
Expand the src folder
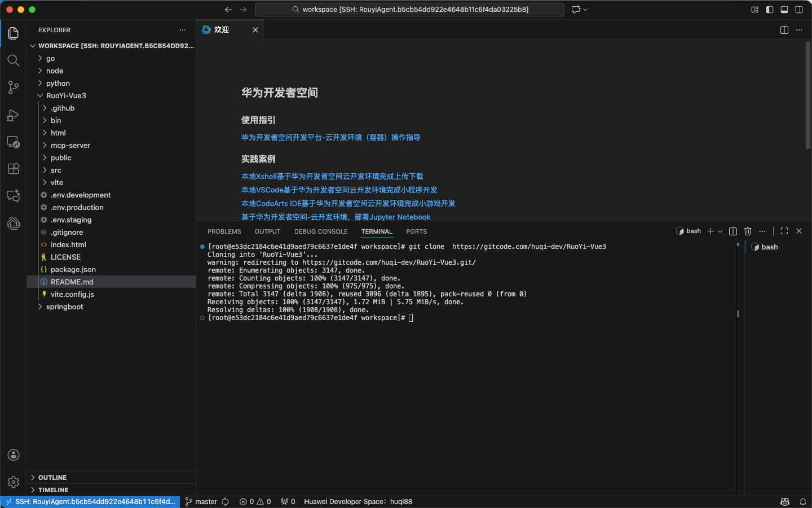click(111, 170)
